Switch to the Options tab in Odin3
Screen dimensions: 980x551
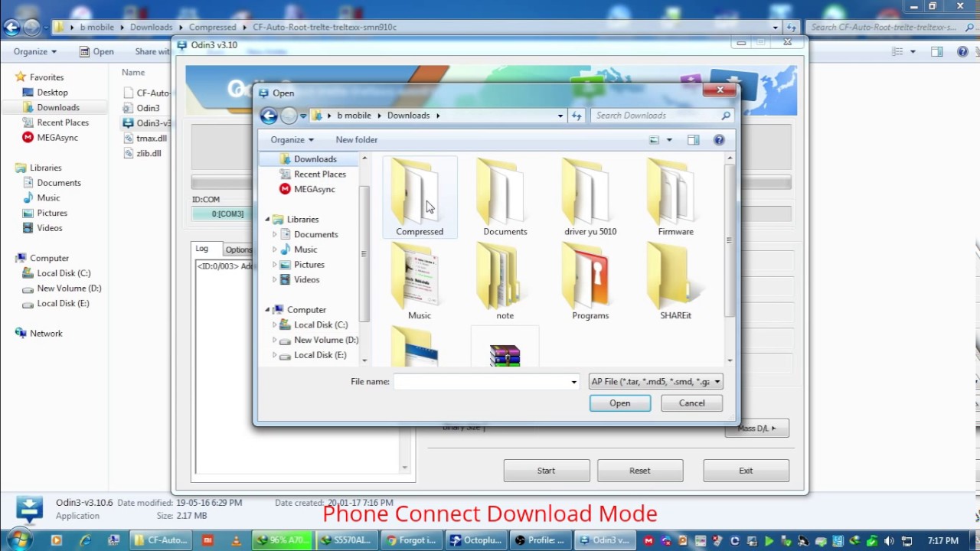[237, 249]
